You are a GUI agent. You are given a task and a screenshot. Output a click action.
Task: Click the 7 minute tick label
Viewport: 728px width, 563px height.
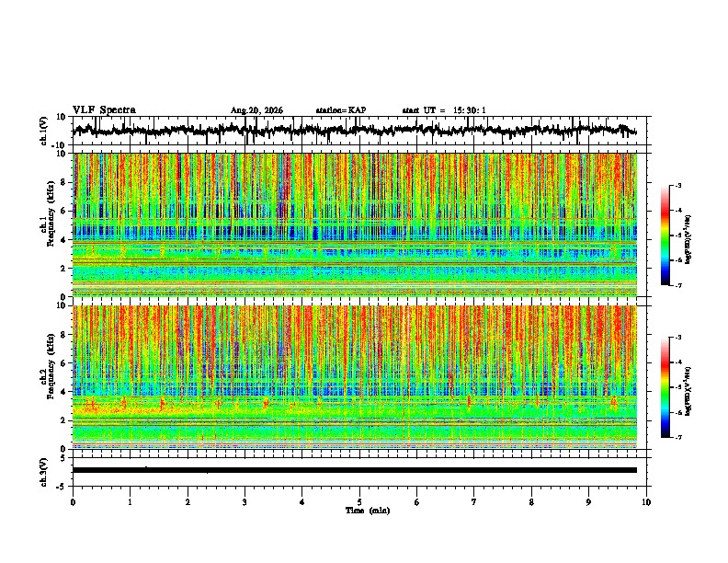tap(474, 502)
